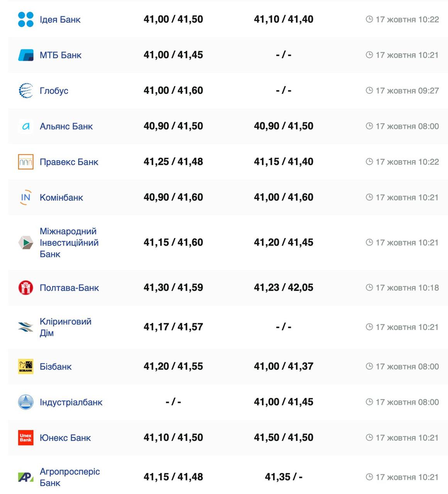Click the Альянс Банк logo icon
The width and height of the screenshot is (448, 494).
26,126
